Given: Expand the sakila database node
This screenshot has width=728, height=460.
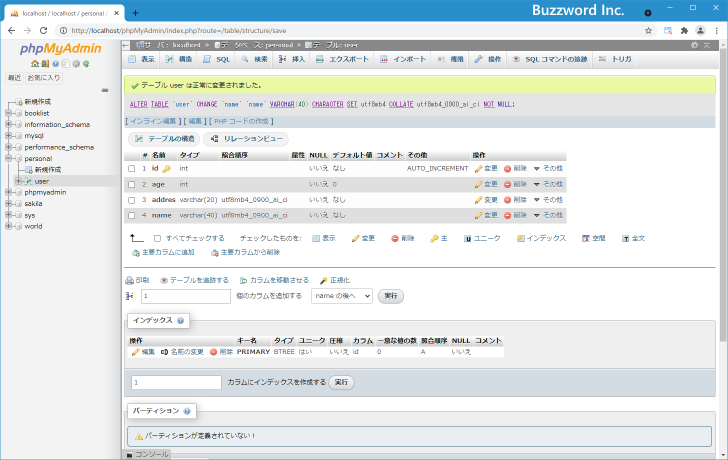Looking at the screenshot, I should (x=8, y=203).
